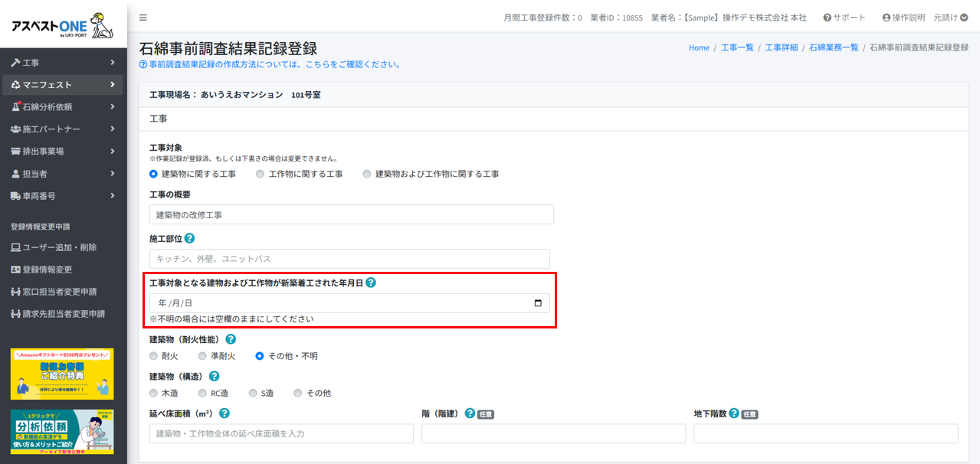Screen dimensions: 980x464
Task: Open ユーザー追加・削除 in sidebar
Action: (x=59, y=247)
